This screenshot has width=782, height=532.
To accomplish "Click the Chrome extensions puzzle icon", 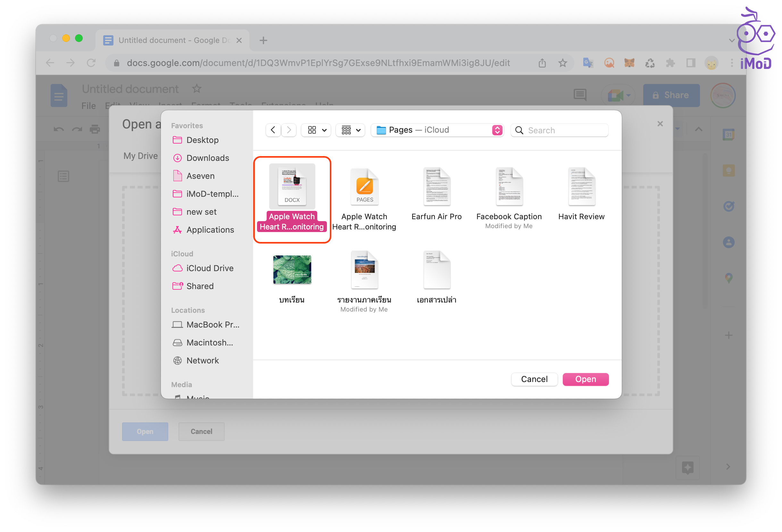I will point(670,63).
